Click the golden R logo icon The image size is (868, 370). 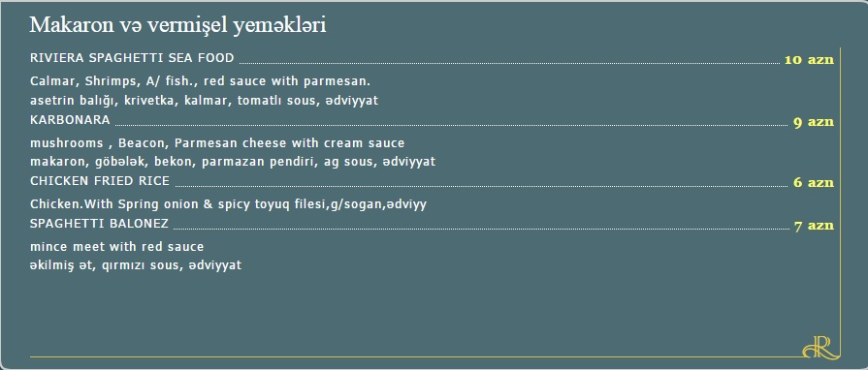tap(818, 347)
